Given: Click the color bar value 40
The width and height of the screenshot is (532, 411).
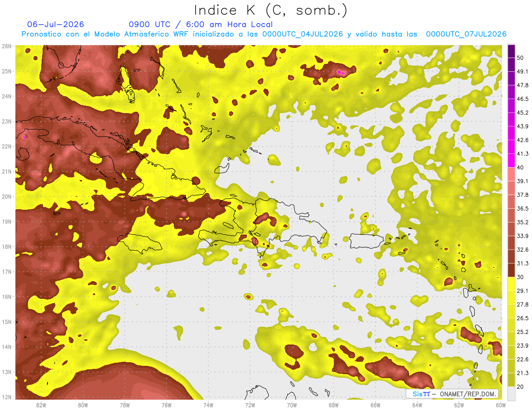Looking at the screenshot, I should tap(521, 167).
